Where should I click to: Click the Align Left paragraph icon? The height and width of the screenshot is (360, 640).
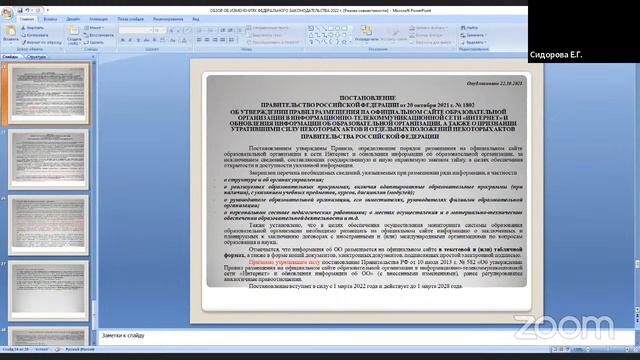(x=199, y=40)
